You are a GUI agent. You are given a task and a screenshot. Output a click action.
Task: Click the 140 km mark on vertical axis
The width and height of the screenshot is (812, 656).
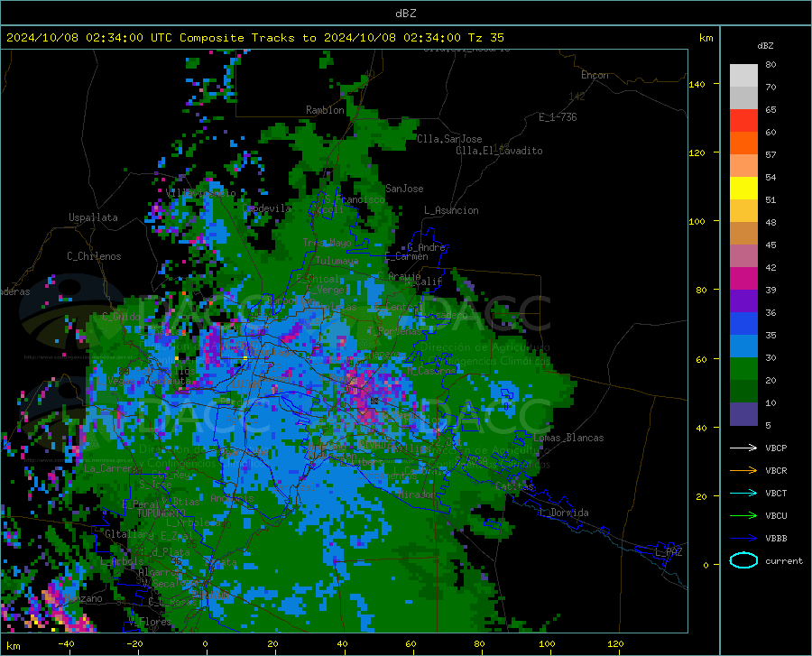point(697,85)
